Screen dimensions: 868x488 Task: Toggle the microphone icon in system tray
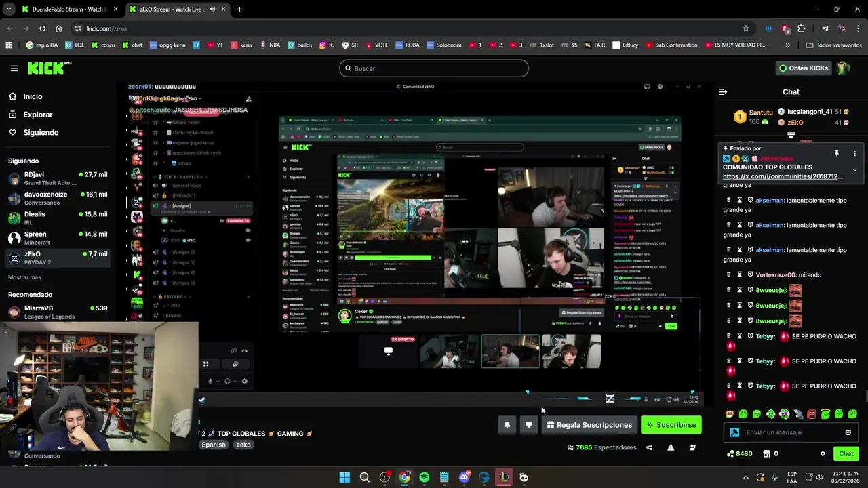pyautogui.click(x=774, y=477)
